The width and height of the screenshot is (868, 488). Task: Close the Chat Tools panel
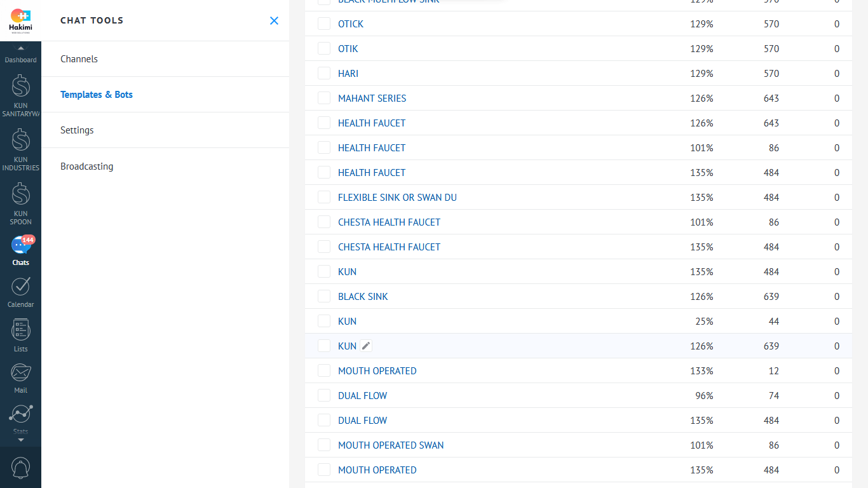[274, 20]
